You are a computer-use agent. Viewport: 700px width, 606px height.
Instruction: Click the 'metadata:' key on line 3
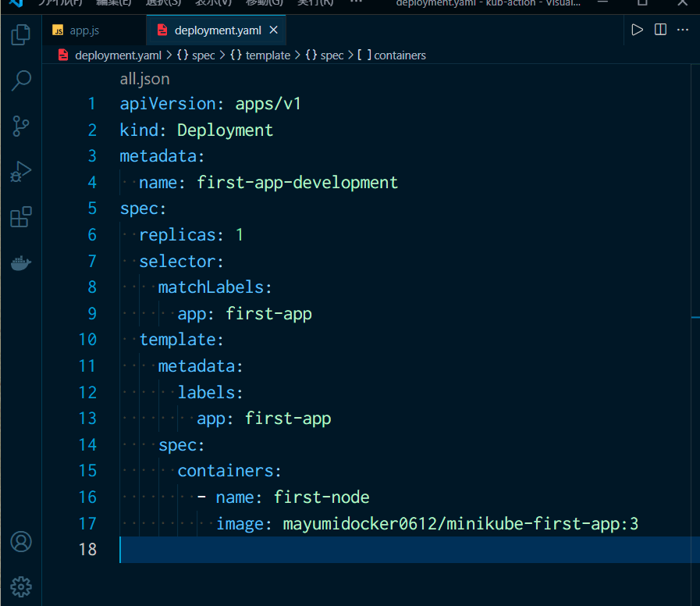pos(162,156)
